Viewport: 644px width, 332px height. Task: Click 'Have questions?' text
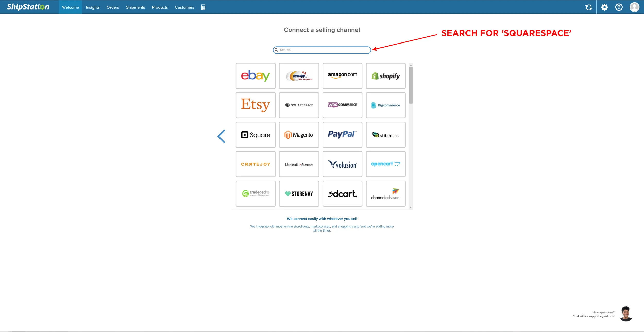(603, 312)
